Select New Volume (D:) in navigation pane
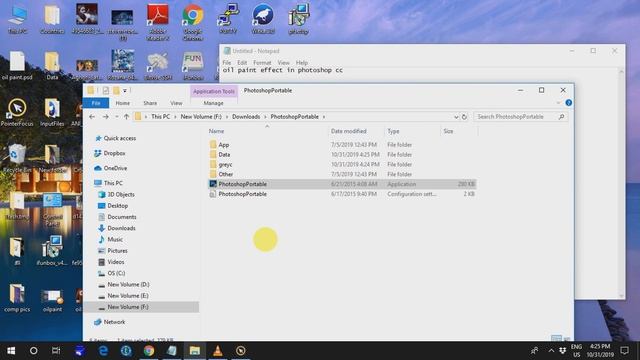Screen dimensions: 640x360 click(x=128, y=284)
